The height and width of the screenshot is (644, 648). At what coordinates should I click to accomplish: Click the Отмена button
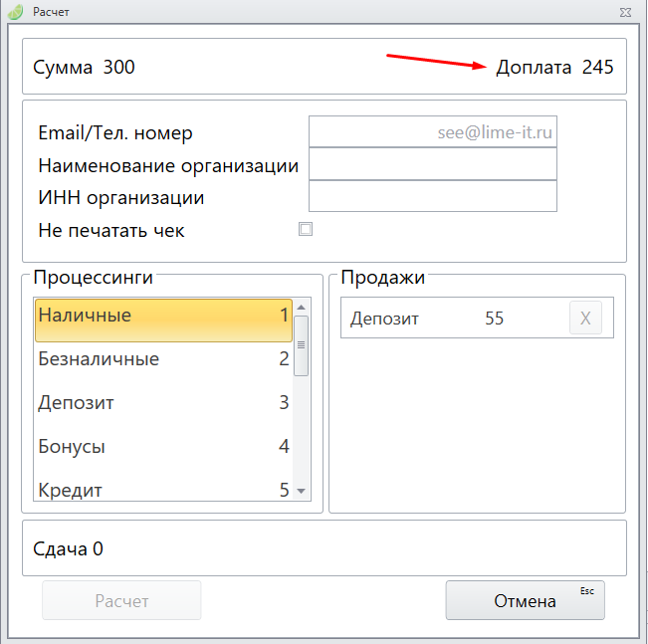pos(525,601)
